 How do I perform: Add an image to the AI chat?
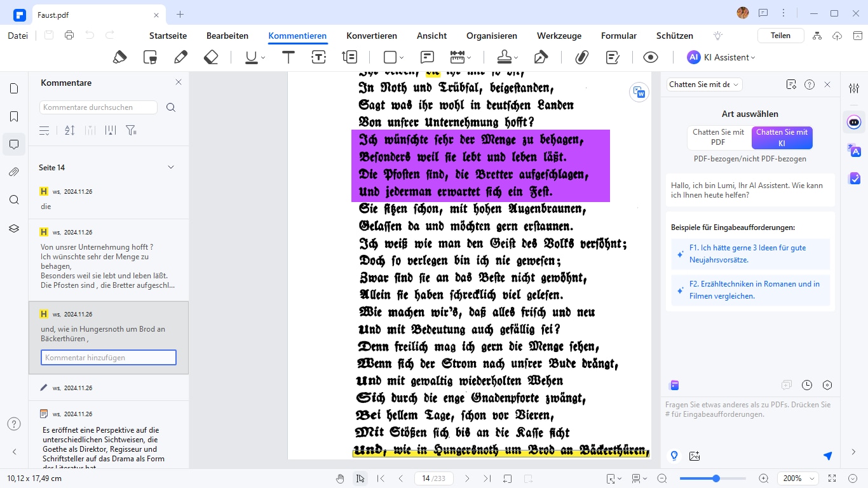(695, 456)
